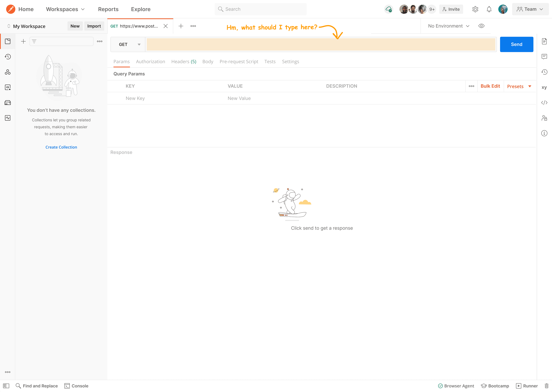Click the Browser Agent status toggle
552x392 pixels.
[456, 386]
